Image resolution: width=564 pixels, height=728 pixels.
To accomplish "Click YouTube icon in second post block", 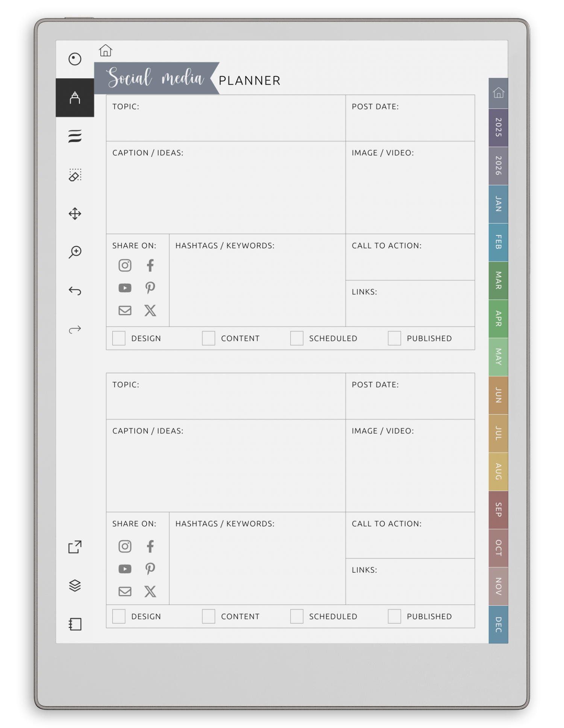I will click(125, 569).
